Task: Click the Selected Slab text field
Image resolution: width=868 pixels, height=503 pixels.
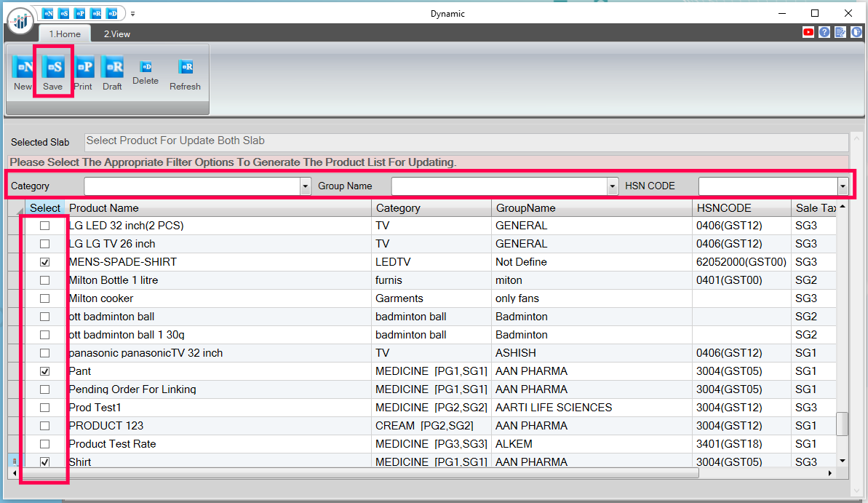Action: [x=466, y=141]
